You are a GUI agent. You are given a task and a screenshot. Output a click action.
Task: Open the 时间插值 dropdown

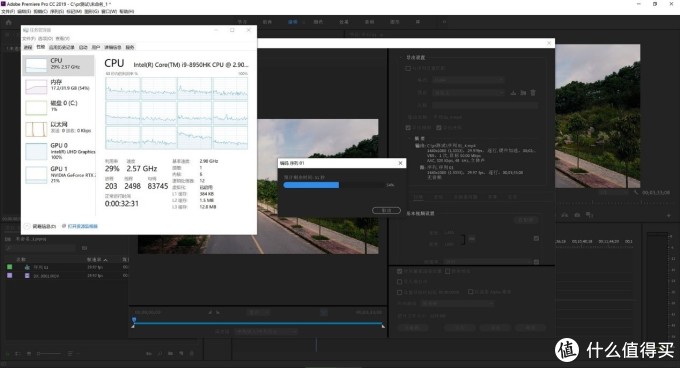pos(458,304)
